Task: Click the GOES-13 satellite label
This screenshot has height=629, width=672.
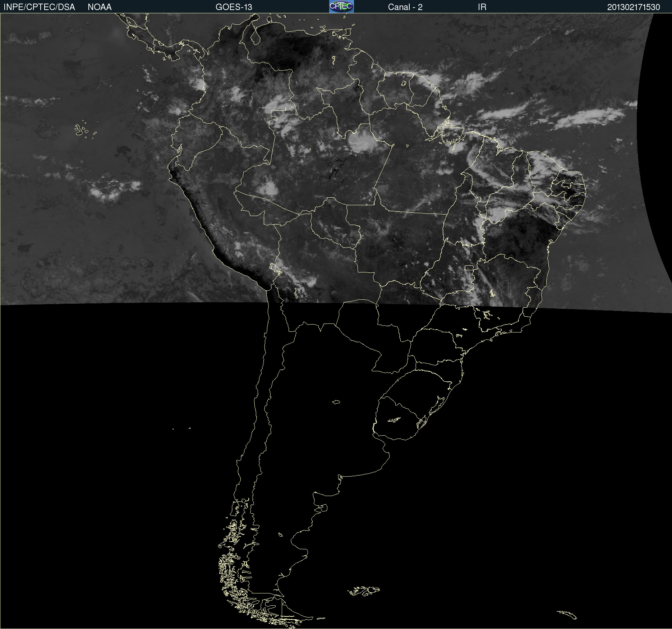Action: coord(234,7)
